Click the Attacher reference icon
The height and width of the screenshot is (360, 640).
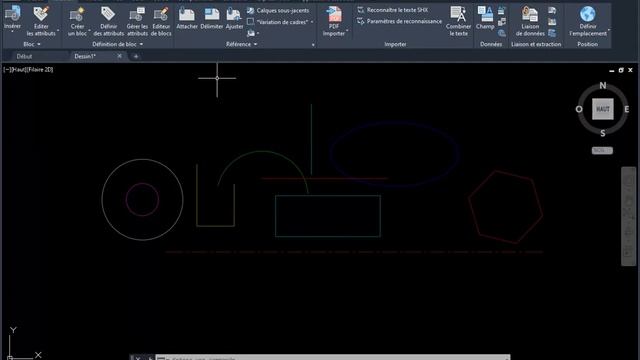pos(187,14)
